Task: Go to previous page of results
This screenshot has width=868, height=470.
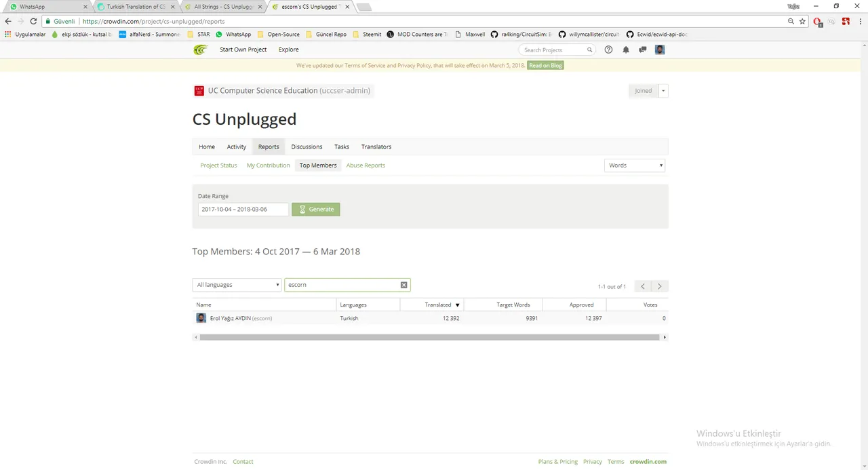Action: [x=643, y=286]
